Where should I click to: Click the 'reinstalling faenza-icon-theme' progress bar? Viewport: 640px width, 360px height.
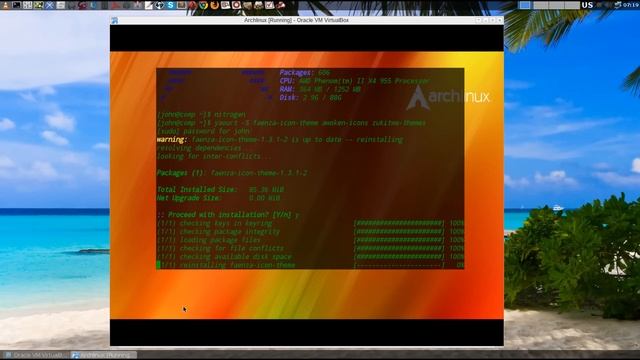(x=399, y=265)
